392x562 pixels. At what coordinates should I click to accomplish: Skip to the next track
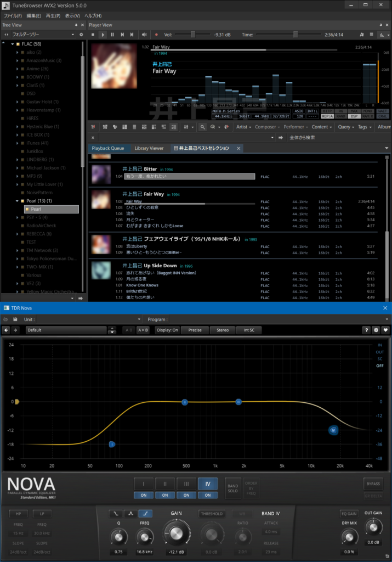tap(132, 35)
